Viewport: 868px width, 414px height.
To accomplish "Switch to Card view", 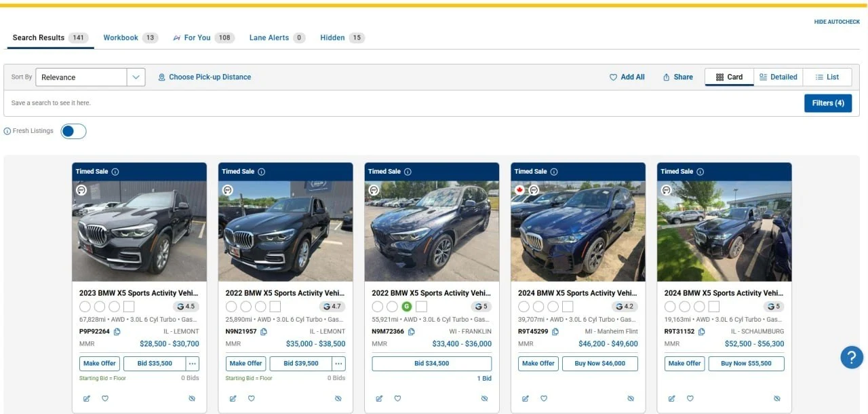I will pos(730,77).
